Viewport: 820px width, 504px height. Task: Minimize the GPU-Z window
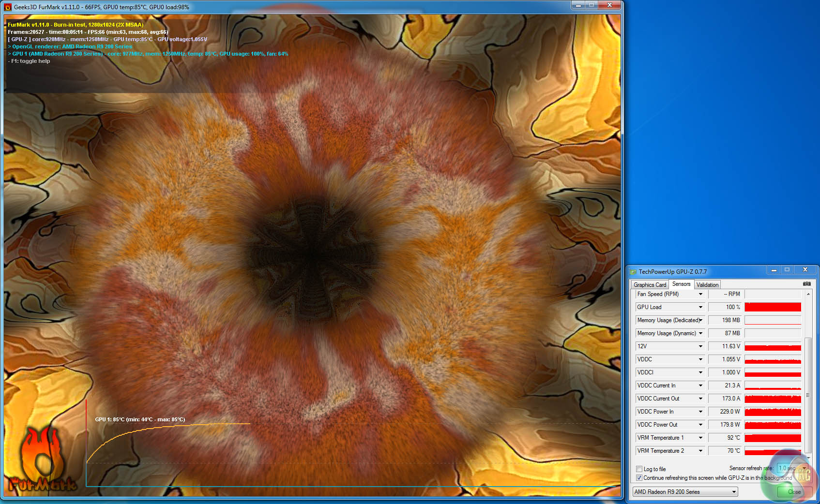[774, 270]
